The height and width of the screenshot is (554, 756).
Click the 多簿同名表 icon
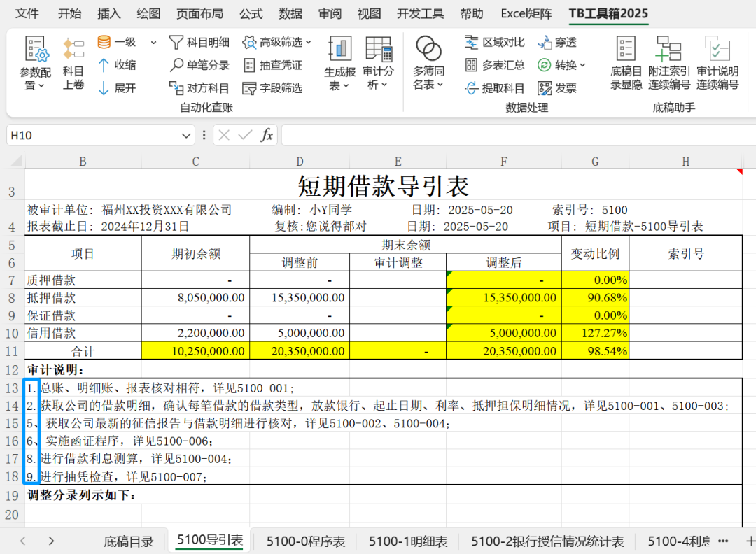[428, 49]
